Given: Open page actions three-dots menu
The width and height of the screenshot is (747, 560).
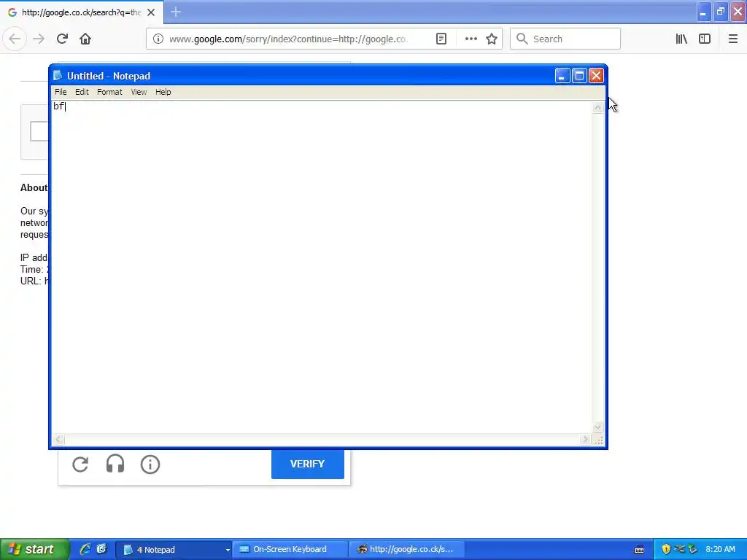Looking at the screenshot, I should tap(471, 39).
